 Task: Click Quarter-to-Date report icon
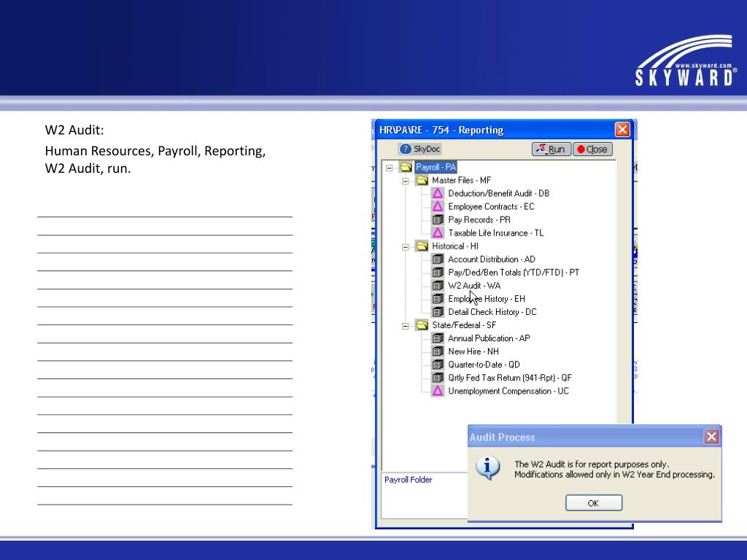coord(438,365)
